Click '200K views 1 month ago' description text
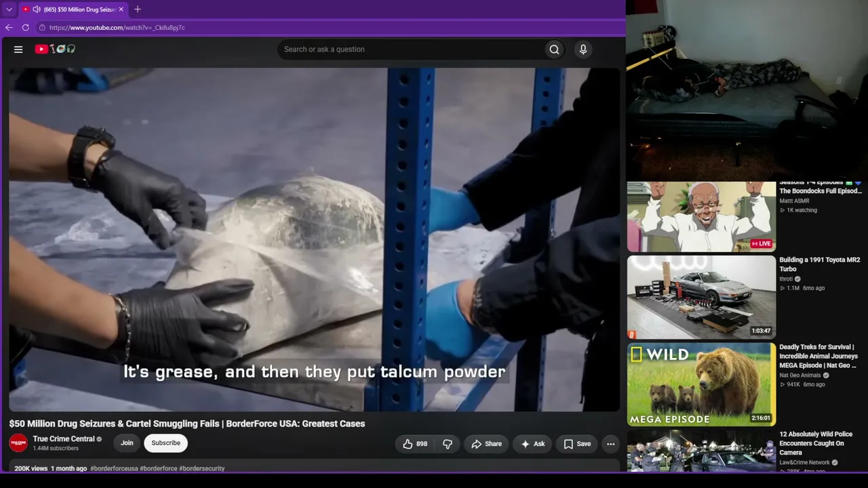Image resolution: width=868 pixels, height=488 pixels. click(x=51, y=468)
